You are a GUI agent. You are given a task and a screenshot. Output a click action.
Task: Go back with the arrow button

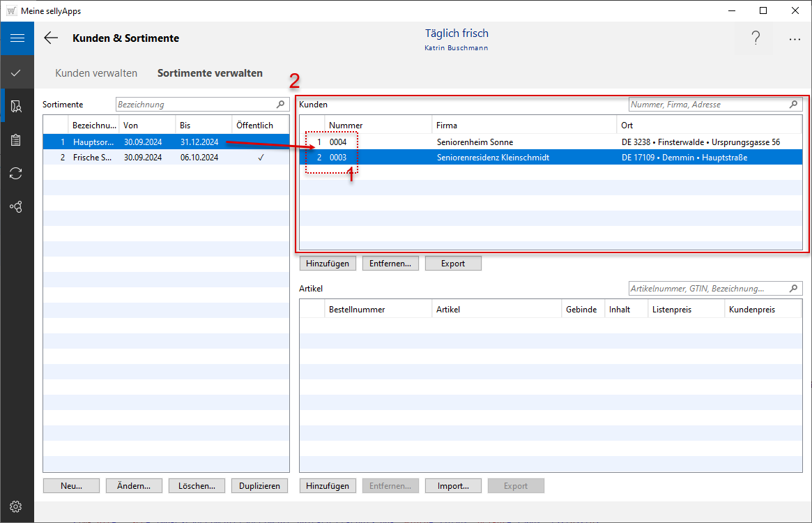point(51,38)
